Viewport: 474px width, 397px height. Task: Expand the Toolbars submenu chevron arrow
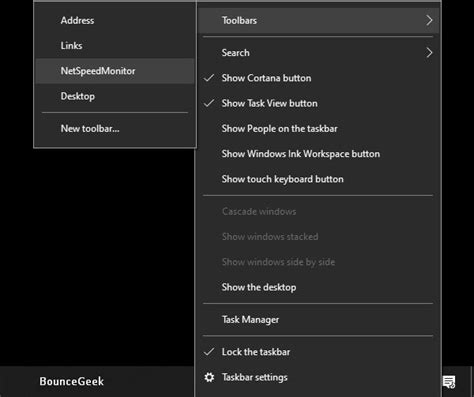(x=429, y=21)
